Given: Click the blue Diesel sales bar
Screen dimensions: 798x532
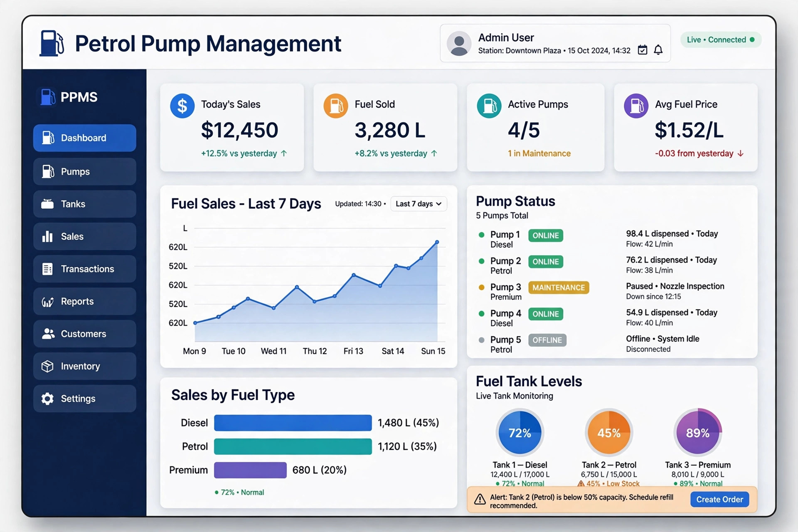Looking at the screenshot, I should pyautogui.click(x=293, y=423).
